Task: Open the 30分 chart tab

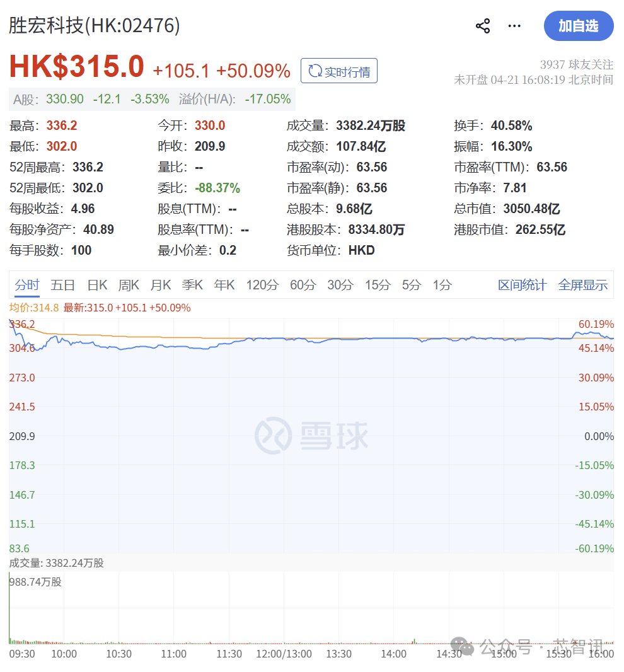Action: coord(340,285)
